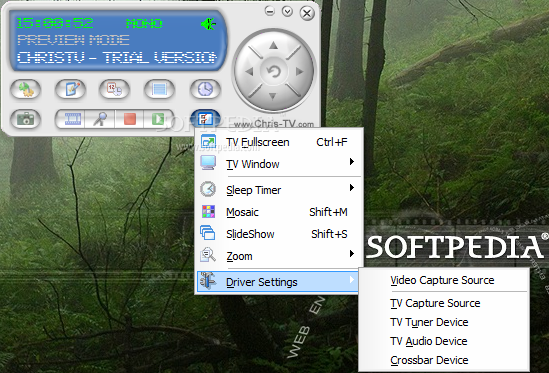Click the PREVIEW MODE display text
This screenshot has width=549, height=373.
(73, 40)
